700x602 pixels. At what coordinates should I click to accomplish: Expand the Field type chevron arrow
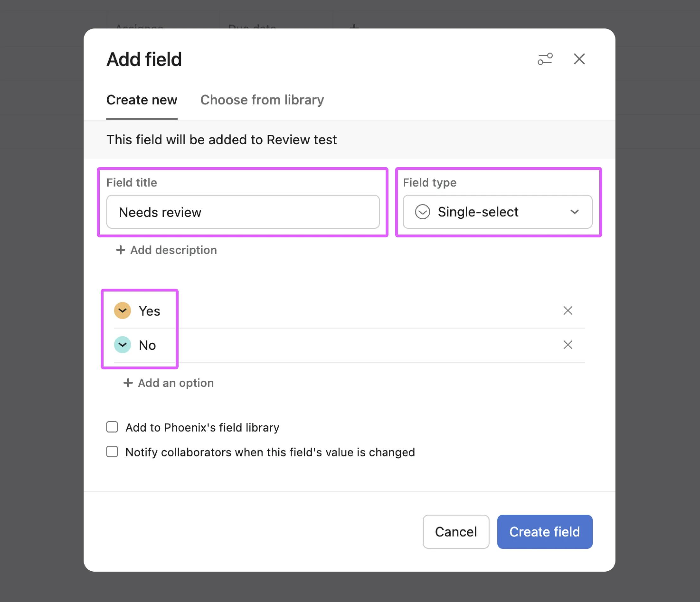(574, 212)
